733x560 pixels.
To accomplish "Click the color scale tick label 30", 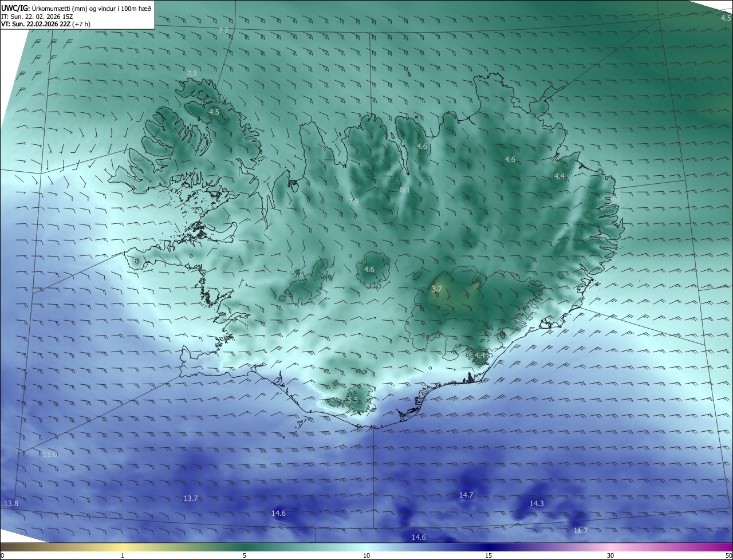I will coord(610,555).
